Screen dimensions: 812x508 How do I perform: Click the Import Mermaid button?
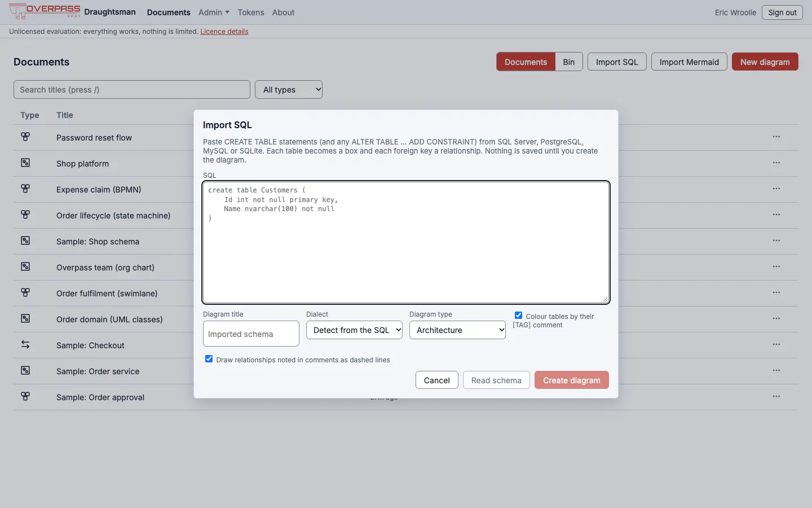689,62
